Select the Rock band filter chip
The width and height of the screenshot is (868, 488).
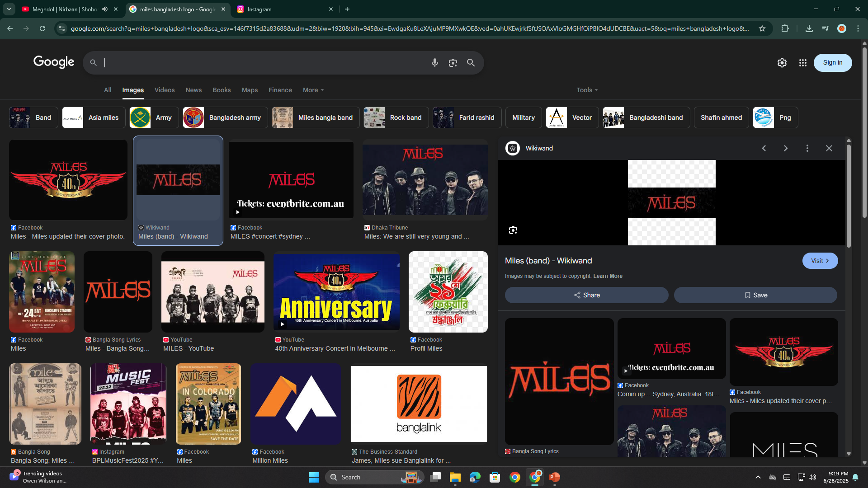tap(396, 117)
